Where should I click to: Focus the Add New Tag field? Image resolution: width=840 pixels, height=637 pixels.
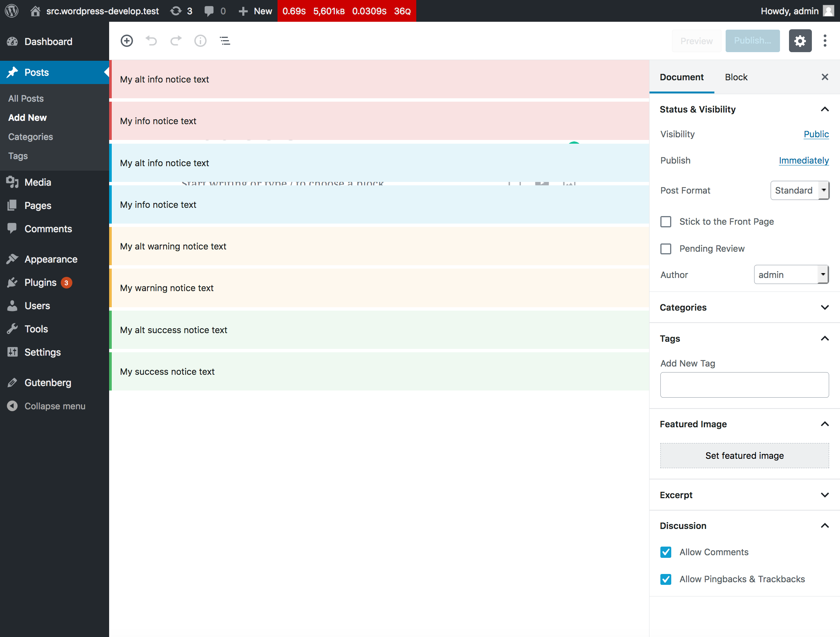pyautogui.click(x=744, y=385)
